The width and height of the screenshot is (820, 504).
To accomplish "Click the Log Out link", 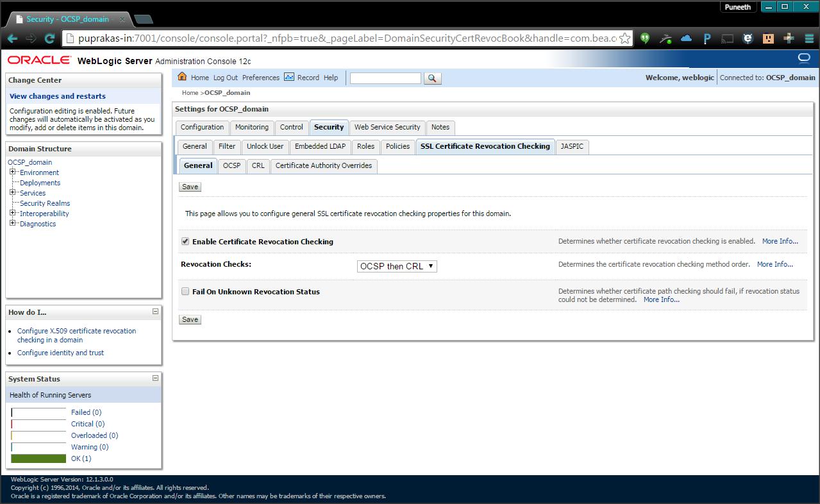I will pos(226,78).
